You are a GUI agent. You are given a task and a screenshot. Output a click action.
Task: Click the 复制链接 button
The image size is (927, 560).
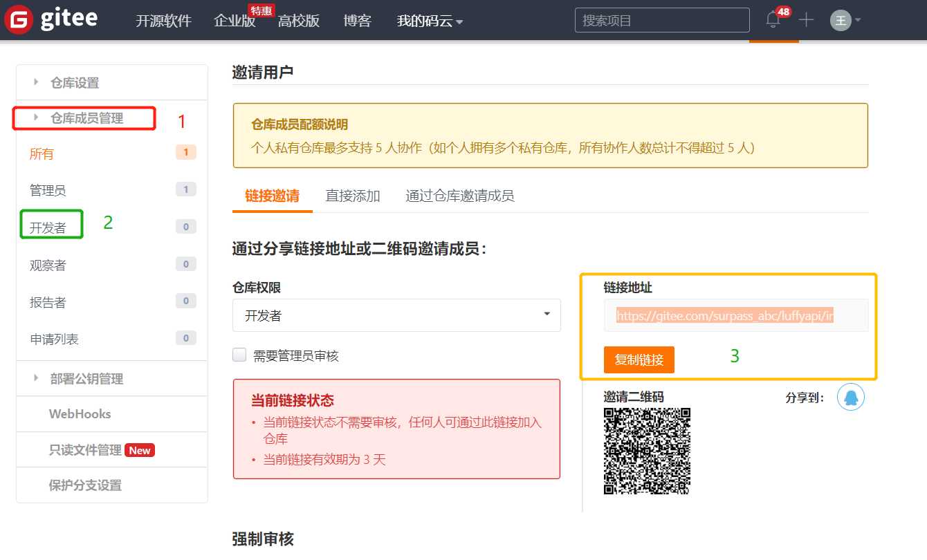(639, 360)
